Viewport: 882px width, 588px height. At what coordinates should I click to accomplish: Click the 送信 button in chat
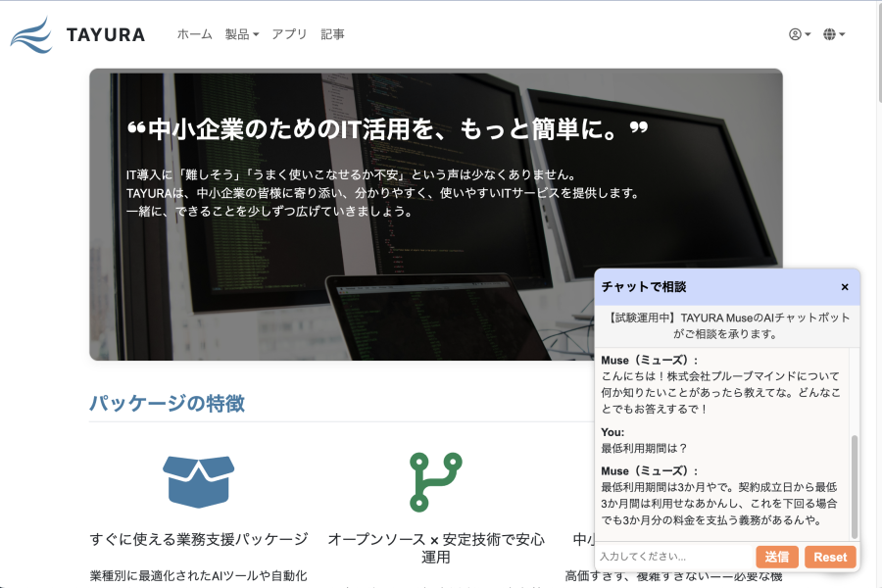pos(777,557)
